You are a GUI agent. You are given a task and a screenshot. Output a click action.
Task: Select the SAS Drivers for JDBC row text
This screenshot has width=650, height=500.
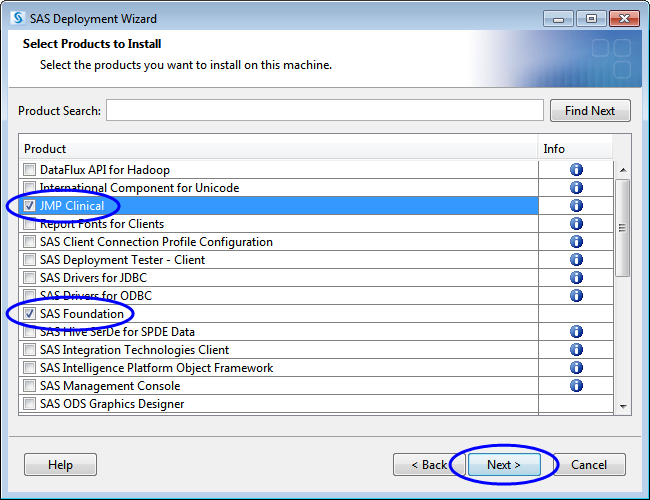click(x=93, y=277)
